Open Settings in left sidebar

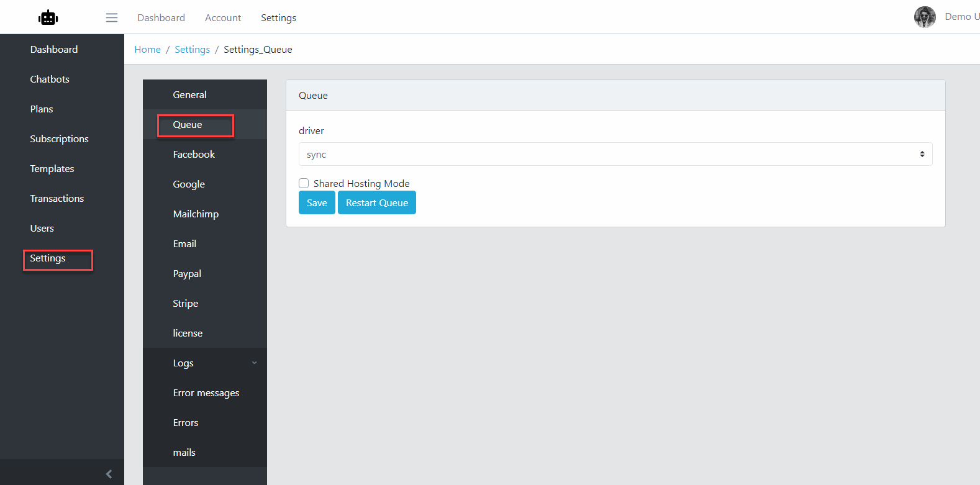(48, 258)
